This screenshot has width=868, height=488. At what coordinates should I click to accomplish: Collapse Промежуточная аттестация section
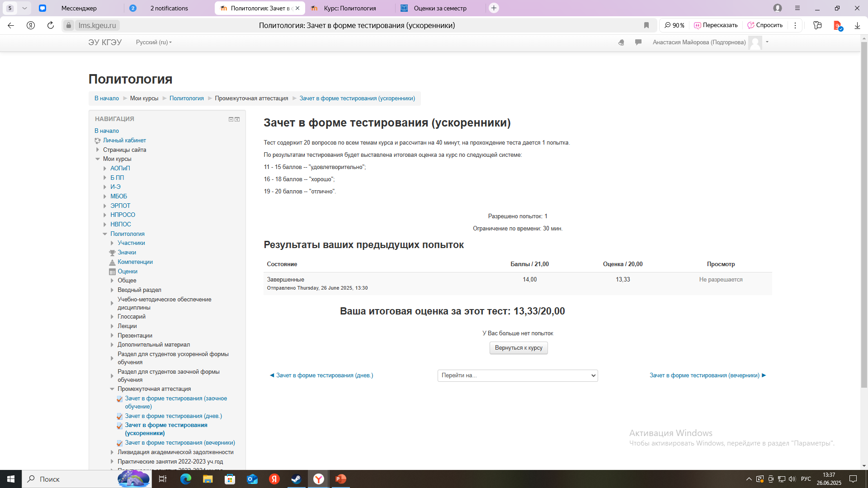[112, 389]
